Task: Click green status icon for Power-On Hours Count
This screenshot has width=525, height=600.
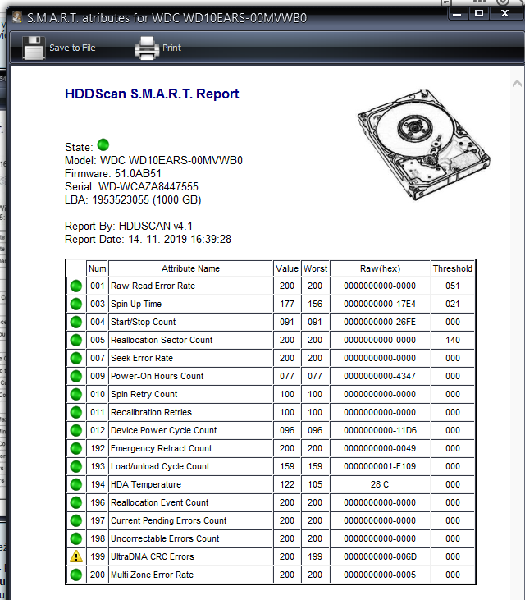Action: tap(76, 376)
